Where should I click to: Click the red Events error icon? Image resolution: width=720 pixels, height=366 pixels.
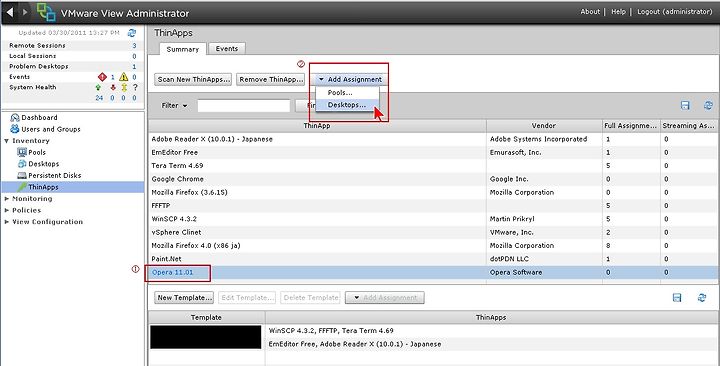[x=102, y=77]
